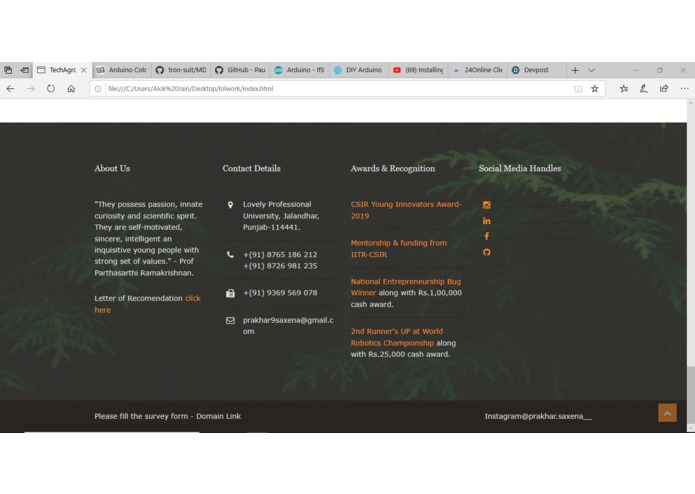Screen dimensions: 695x494
Task: Switch to the Arduino Colc tab
Action: tap(122, 70)
